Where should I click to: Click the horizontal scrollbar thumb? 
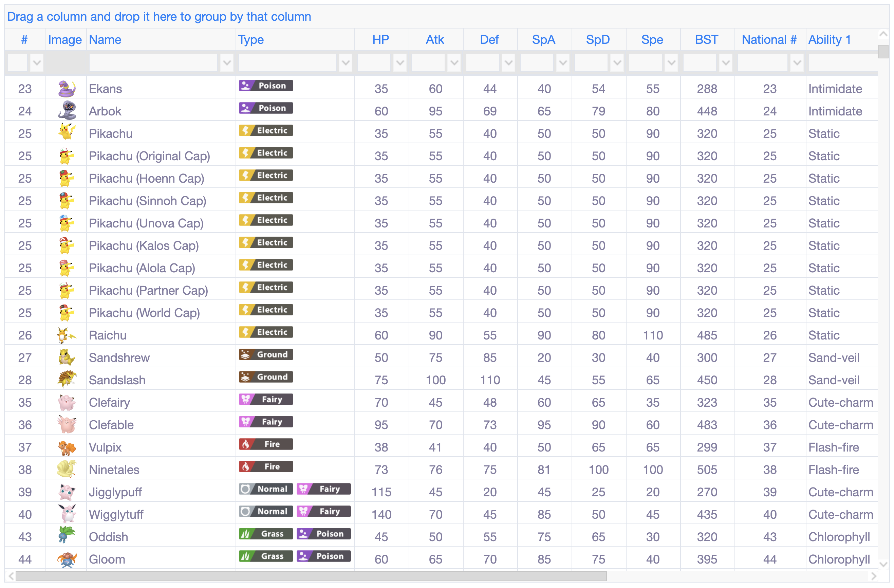[x=311, y=576]
